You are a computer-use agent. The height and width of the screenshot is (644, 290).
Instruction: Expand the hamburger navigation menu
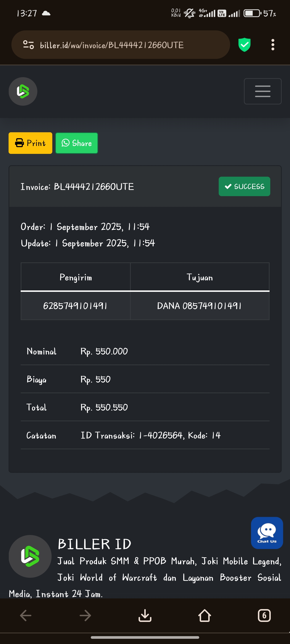tap(262, 91)
